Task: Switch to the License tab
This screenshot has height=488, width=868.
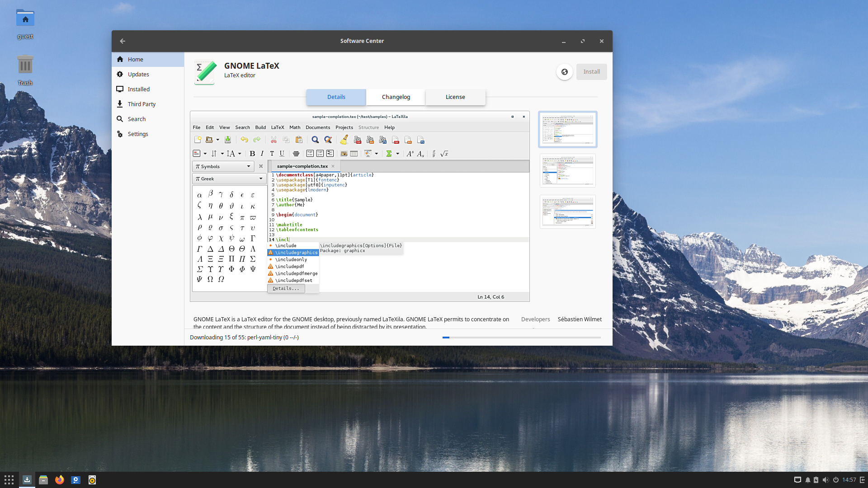Action: click(x=455, y=97)
